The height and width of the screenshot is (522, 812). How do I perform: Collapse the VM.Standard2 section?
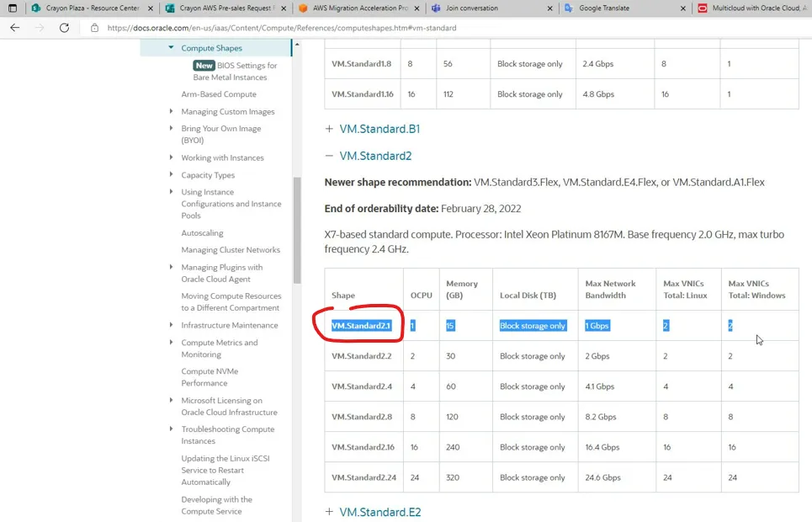[329, 156]
